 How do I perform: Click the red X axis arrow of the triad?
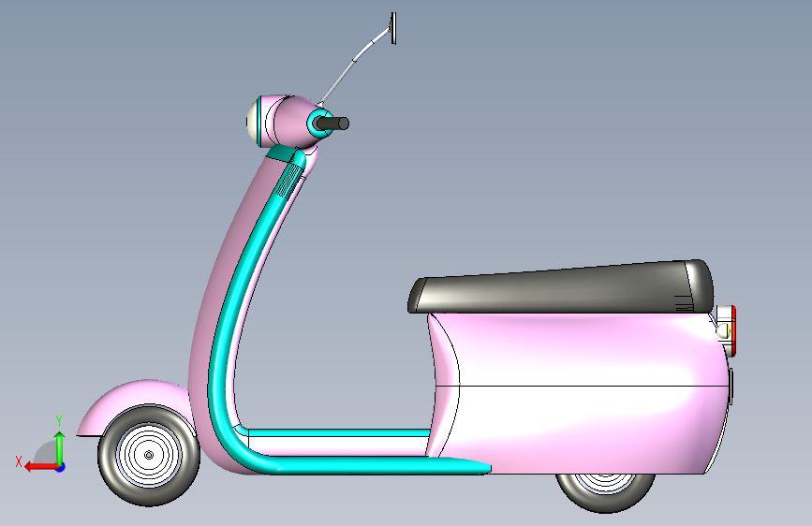pos(40,467)
